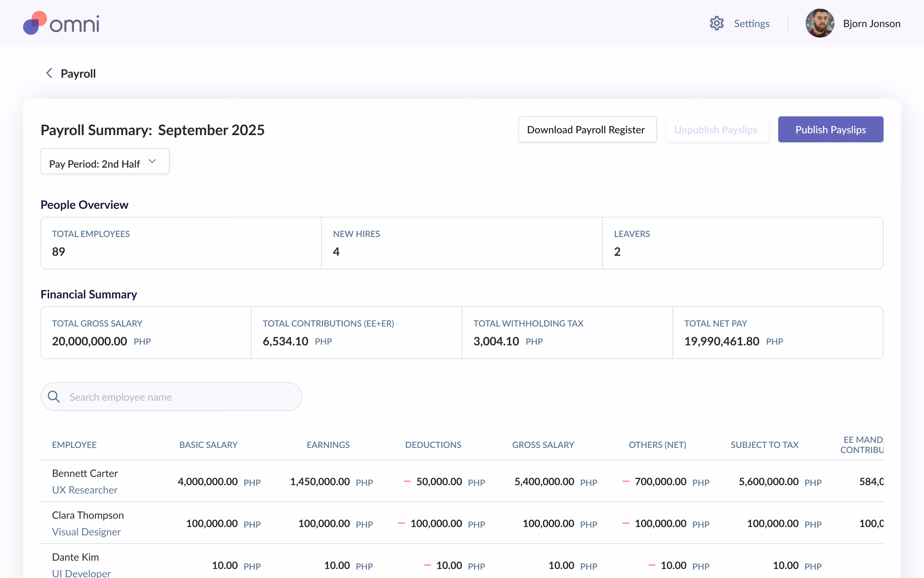Viewport: 924px width, 578px height.
Task: Sort by the DEDUCTIONS column header
Action: tap(433, 445)
